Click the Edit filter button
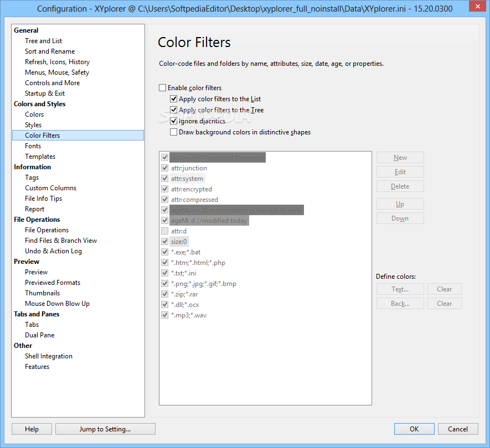This screenshot has height=448, width=490. click(x=400, y=172)
